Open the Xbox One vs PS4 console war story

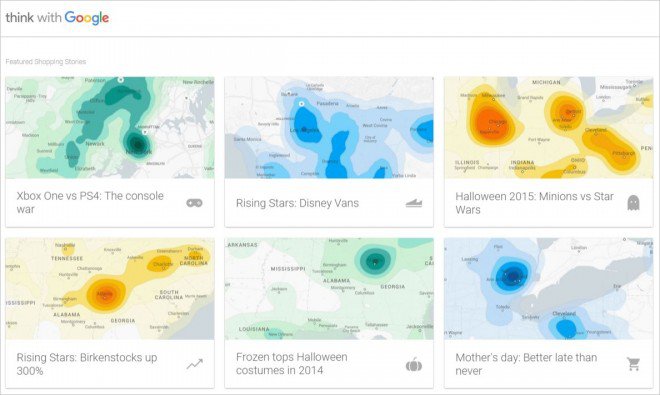click(x=90, y=203)
